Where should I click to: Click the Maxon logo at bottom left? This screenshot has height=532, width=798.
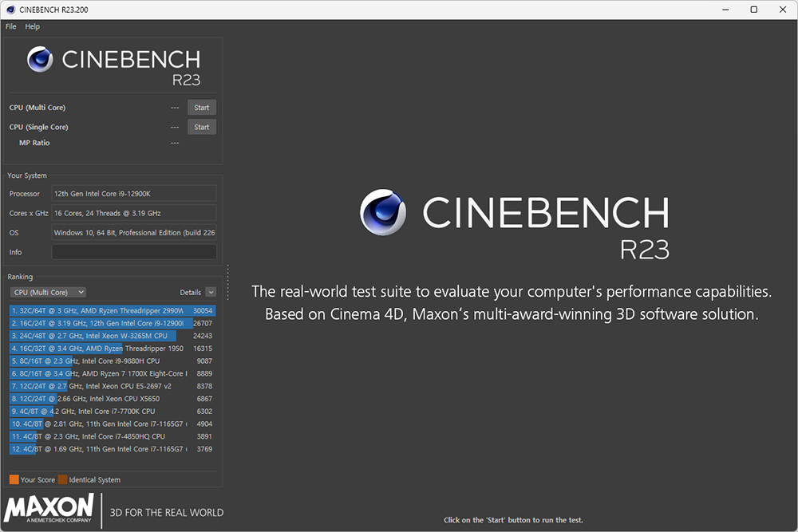tap(49, 509)
